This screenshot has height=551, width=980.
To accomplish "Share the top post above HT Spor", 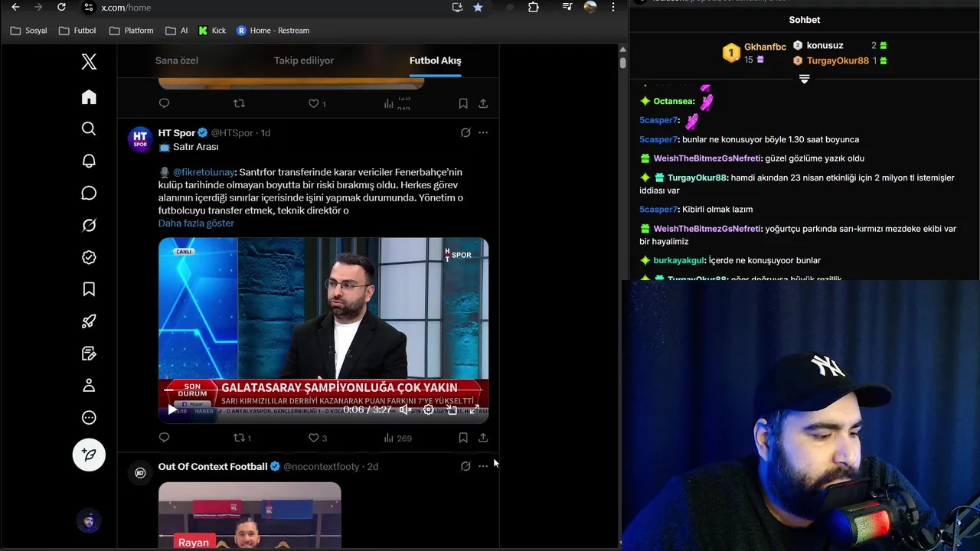I will (x=483, y=103).
